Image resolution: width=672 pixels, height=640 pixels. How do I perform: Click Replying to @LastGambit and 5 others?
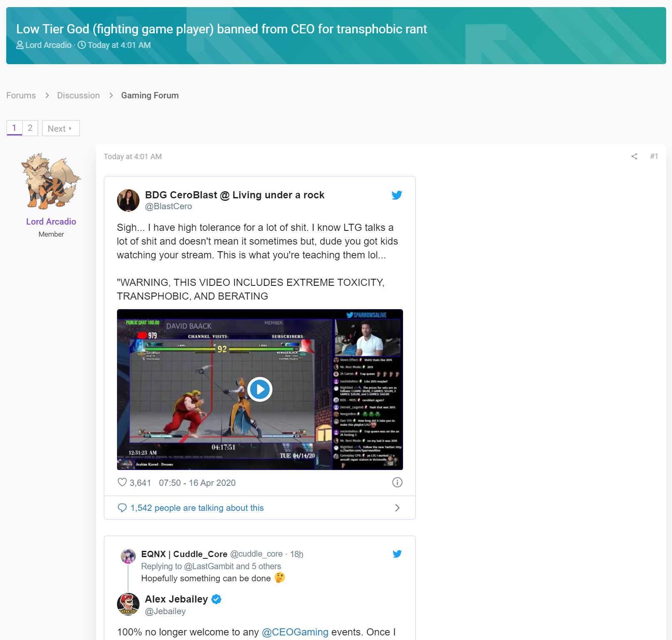[211, 566]
